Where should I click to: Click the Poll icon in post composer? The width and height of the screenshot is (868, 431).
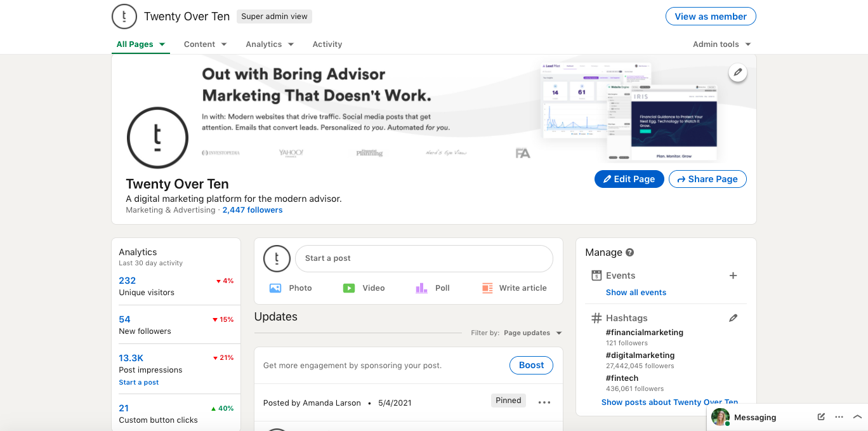tap(422, 288)
